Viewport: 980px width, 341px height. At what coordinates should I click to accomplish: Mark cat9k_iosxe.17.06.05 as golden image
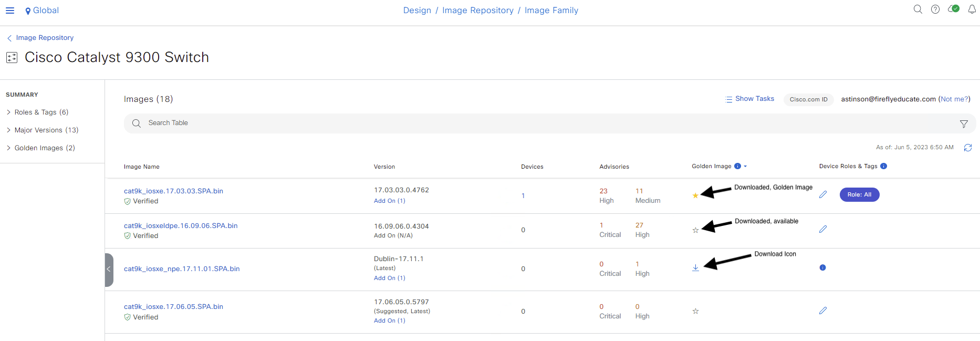pos(695,311)
